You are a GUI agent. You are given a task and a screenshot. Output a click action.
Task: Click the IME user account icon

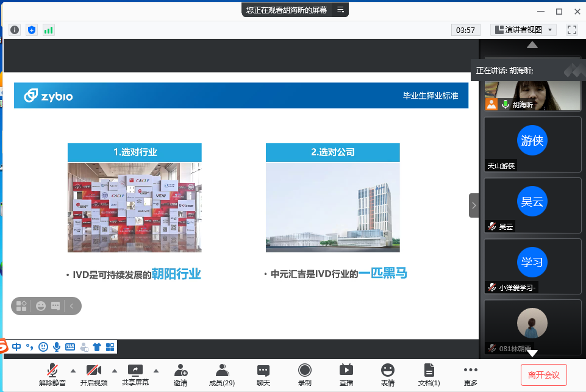tap(84, 347)
